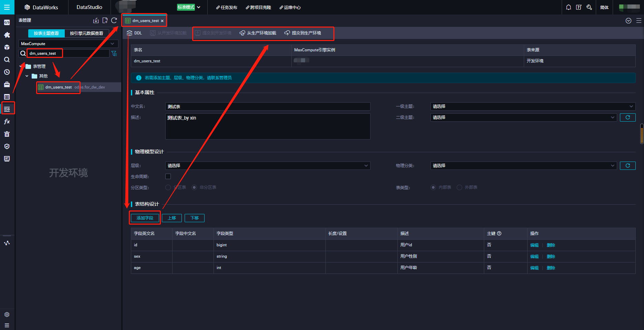Open the cube icon in left sidebar

coord(7,47)
